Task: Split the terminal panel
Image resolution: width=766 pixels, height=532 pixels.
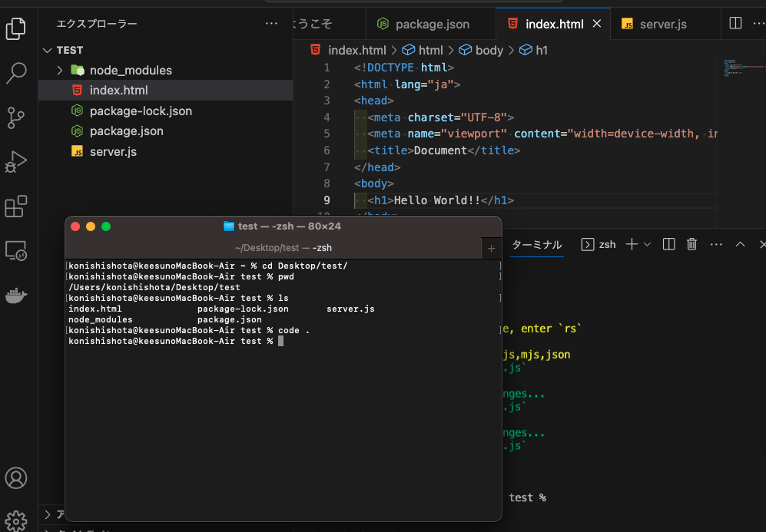Action: 668,244
